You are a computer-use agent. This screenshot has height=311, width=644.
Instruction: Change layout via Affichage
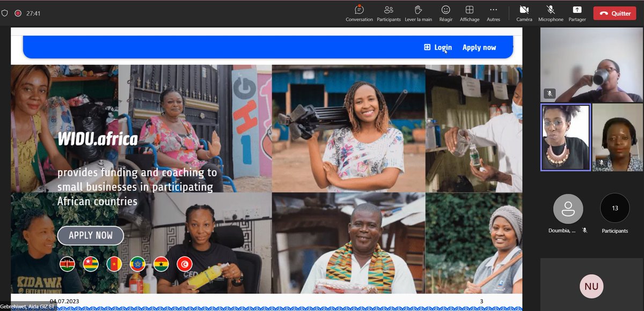(470, 13)
